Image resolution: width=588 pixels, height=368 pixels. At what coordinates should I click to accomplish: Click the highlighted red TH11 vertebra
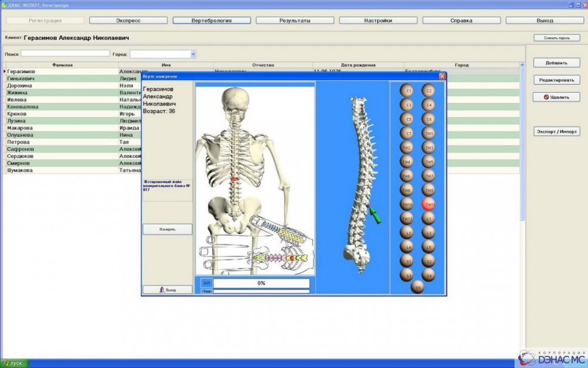coord(429,204)
